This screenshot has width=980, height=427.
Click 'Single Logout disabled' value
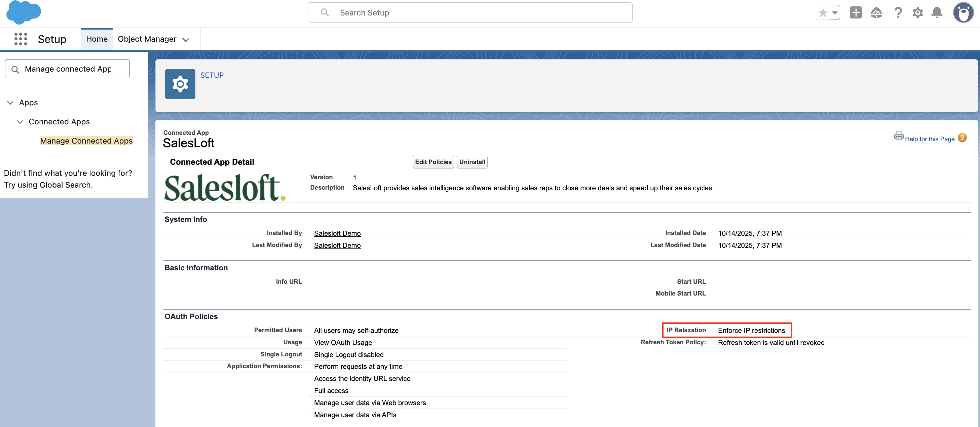click(348, 355)
